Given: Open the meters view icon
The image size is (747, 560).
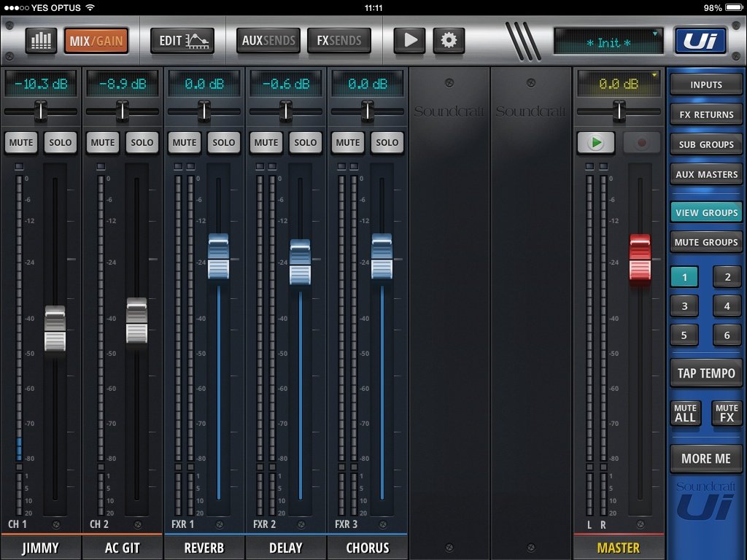Looking at the screenshot, I should tap(41, 41).
